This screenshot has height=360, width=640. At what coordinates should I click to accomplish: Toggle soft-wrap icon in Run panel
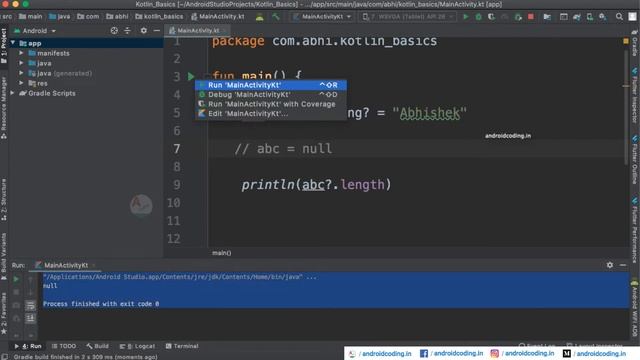click(x=30, y=305)
